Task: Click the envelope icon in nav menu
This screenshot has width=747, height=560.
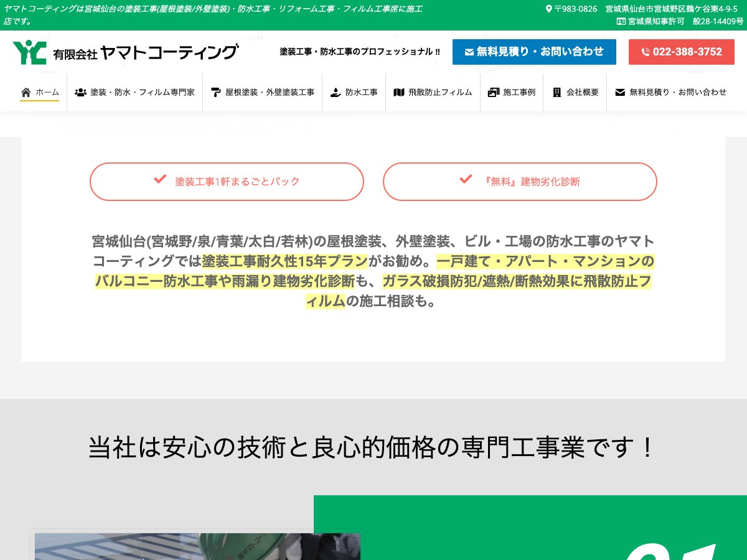Action: [x=620, y=92]
